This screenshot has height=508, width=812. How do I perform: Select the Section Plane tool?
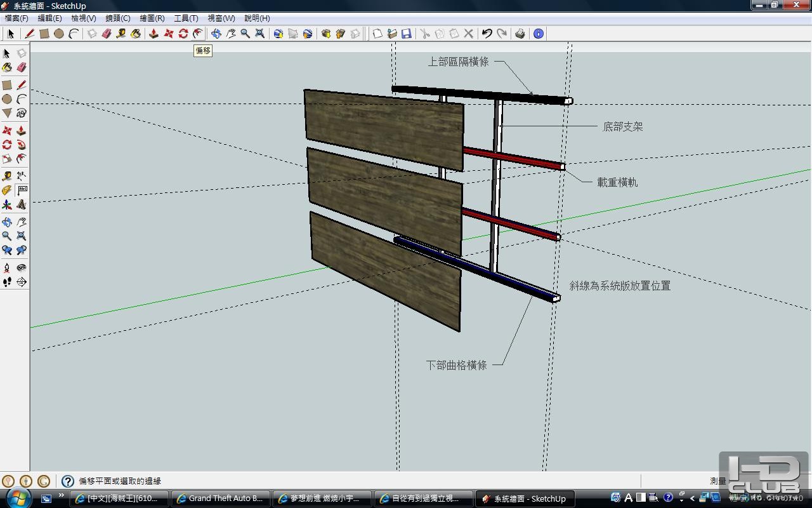[x=22, y=282]
